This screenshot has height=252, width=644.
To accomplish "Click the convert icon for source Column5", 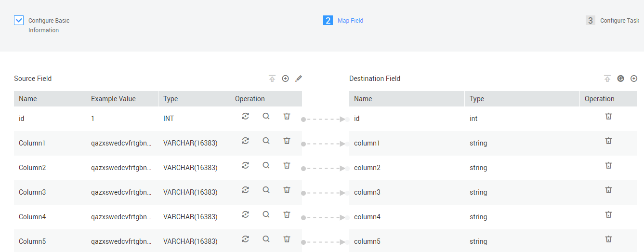I will point(245,239).
